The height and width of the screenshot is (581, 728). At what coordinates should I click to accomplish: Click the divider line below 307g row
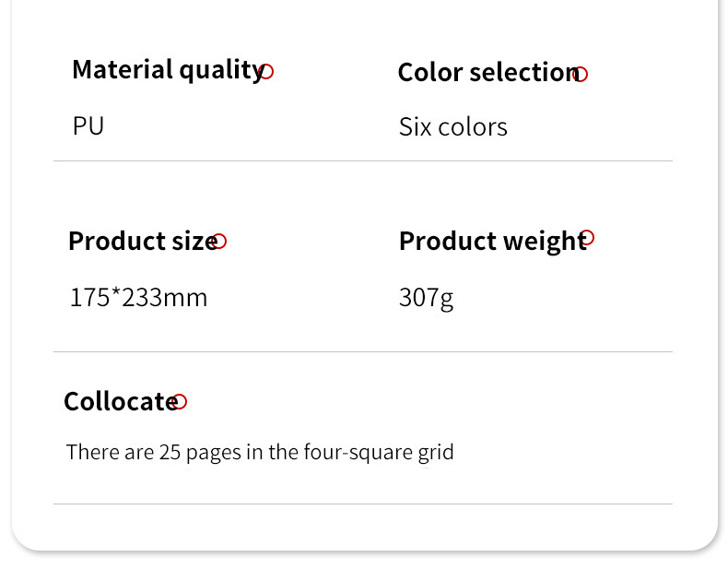[x=363, y=352]
